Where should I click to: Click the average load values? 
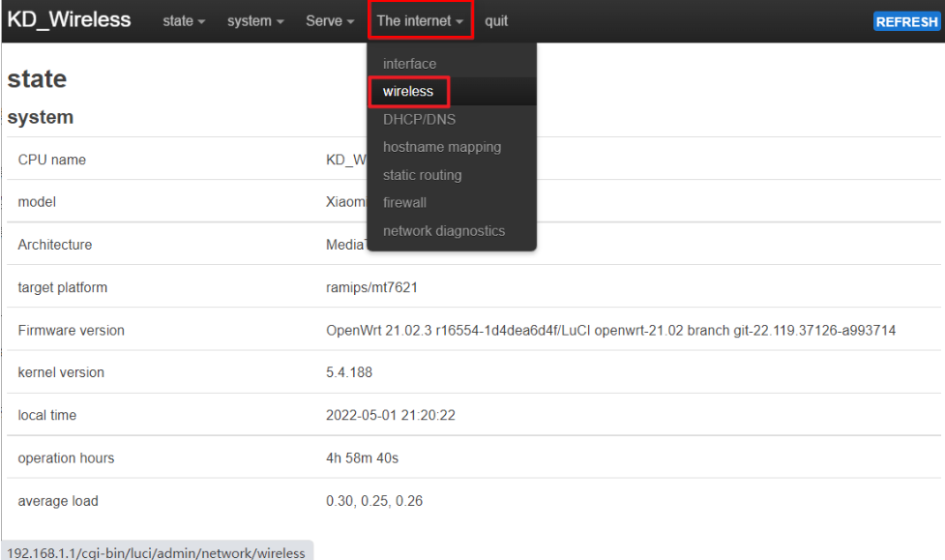(373, 501)
